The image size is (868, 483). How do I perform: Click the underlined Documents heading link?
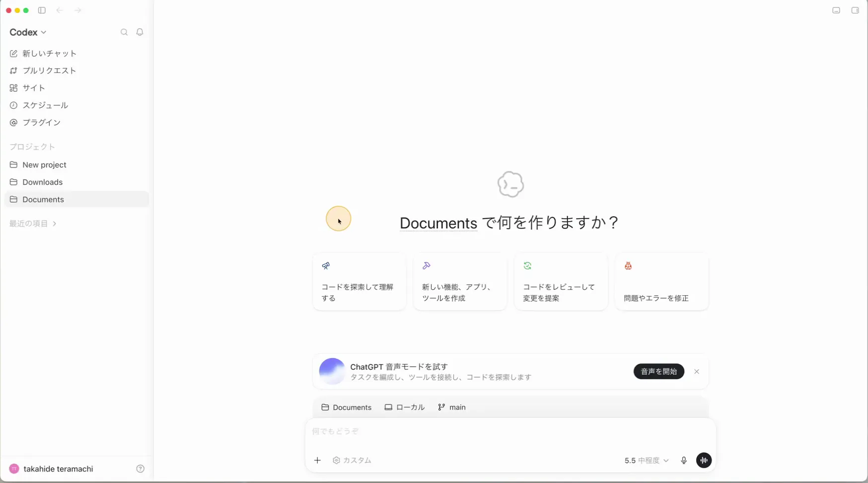tap(438, 223)
